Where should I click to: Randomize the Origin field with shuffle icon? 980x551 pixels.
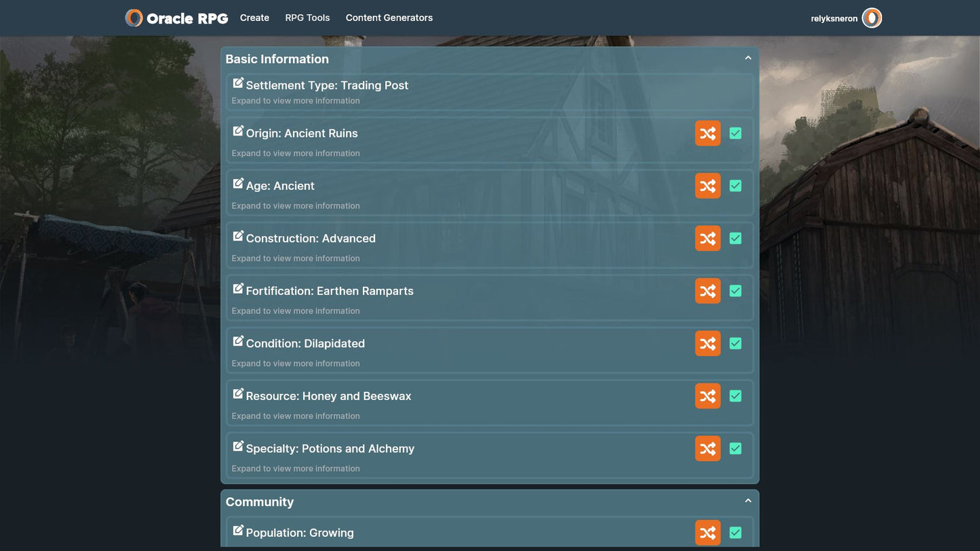click(x=707, y=134)
